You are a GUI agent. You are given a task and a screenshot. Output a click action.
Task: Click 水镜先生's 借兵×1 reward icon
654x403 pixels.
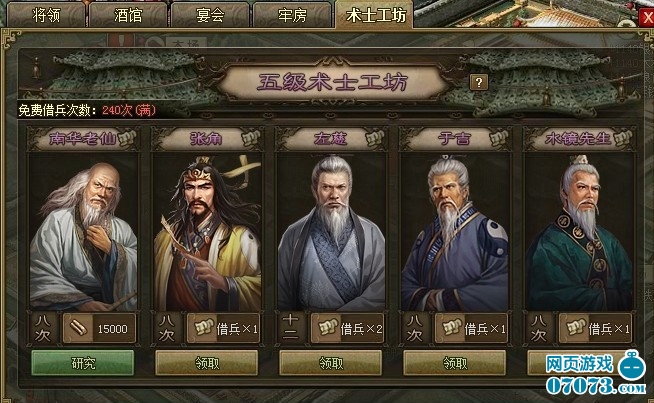pyautogui.click(x=574, y=329)
